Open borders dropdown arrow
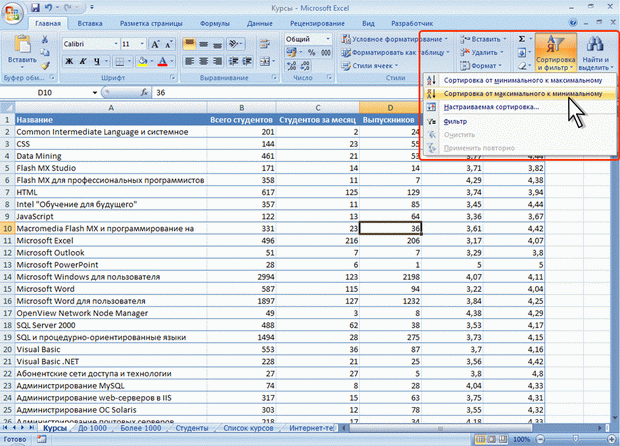The width and height of the screenshot is (620, 446). coord(129,61)
